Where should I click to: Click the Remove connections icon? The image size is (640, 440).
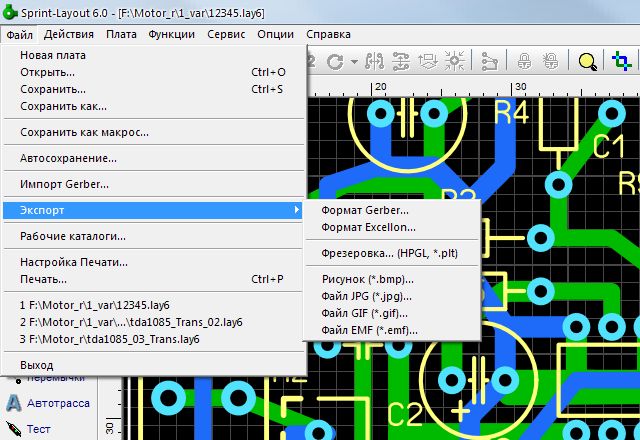click(489, 61)
